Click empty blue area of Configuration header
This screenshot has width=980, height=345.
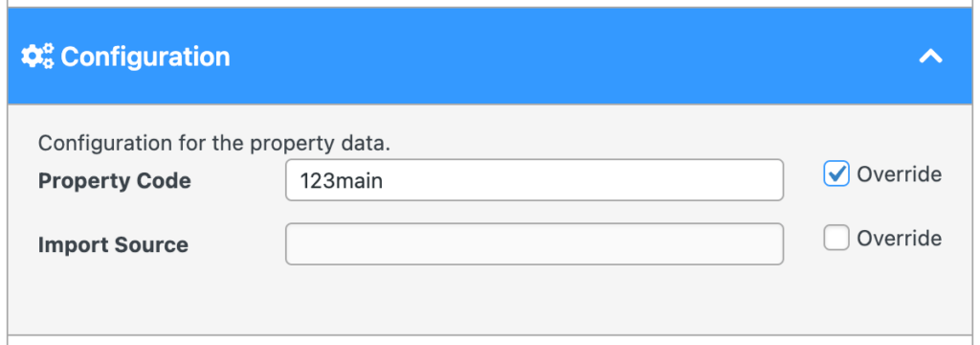563,57
